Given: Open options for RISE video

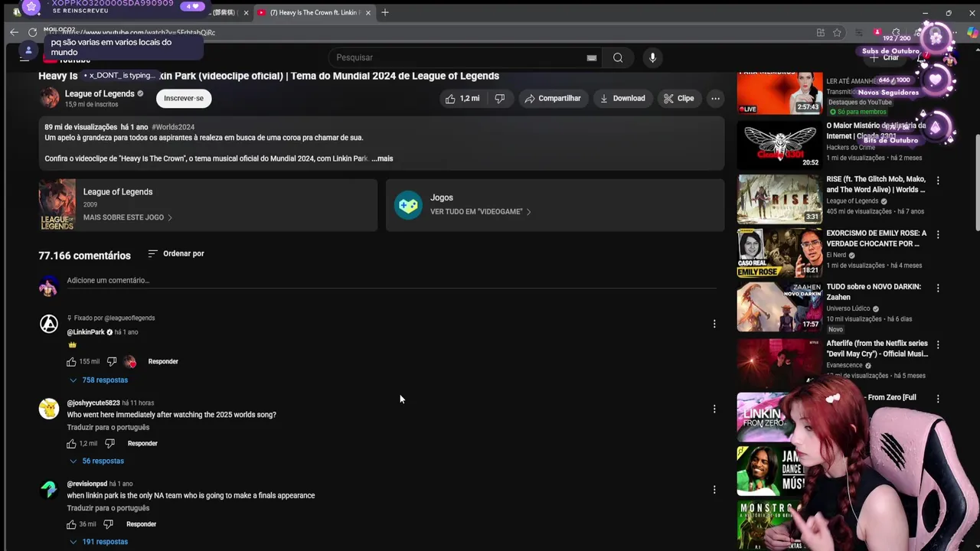Looking at the screenshot, I should pos(938,181).
